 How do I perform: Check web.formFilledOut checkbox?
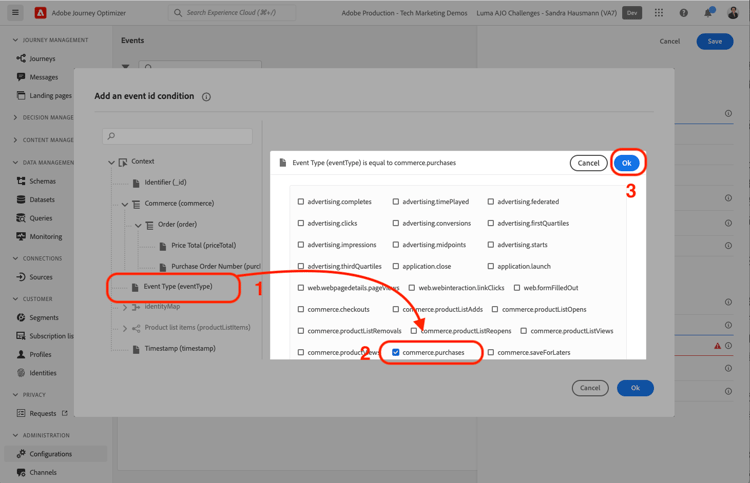pos(517,288)
